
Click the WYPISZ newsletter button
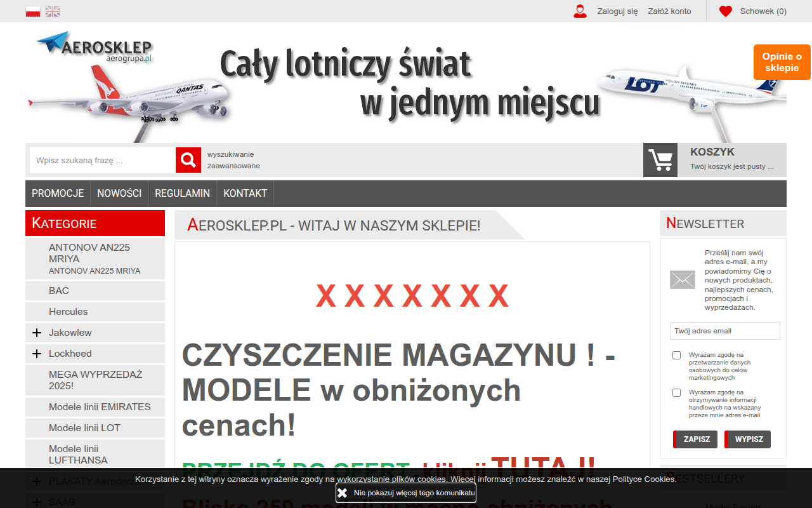(748, 439)
